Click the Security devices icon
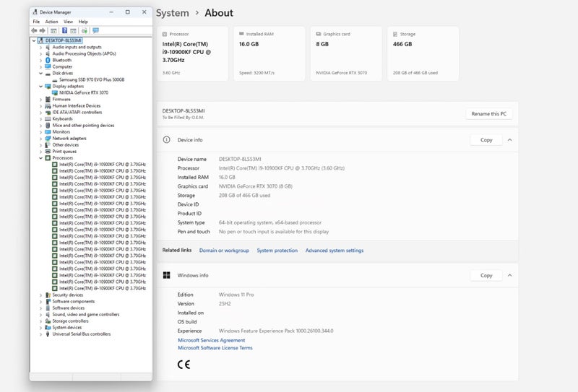 (x=48, y=295)
